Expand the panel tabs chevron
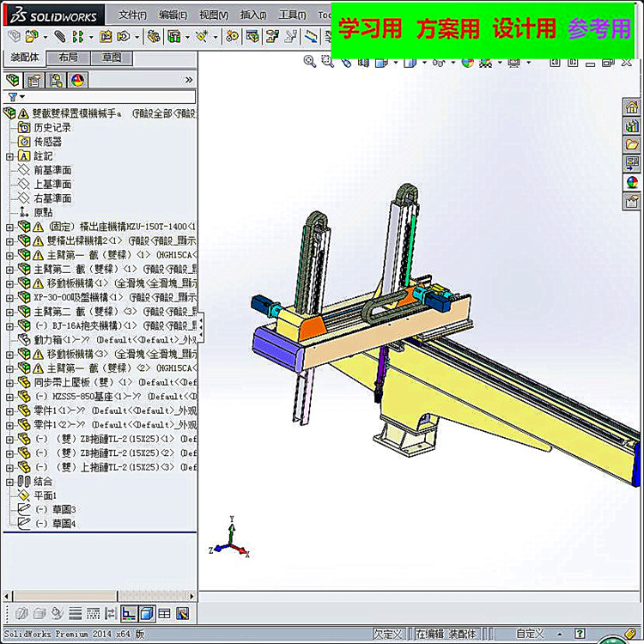The image size is (644, 644). [x=189, y=80]
